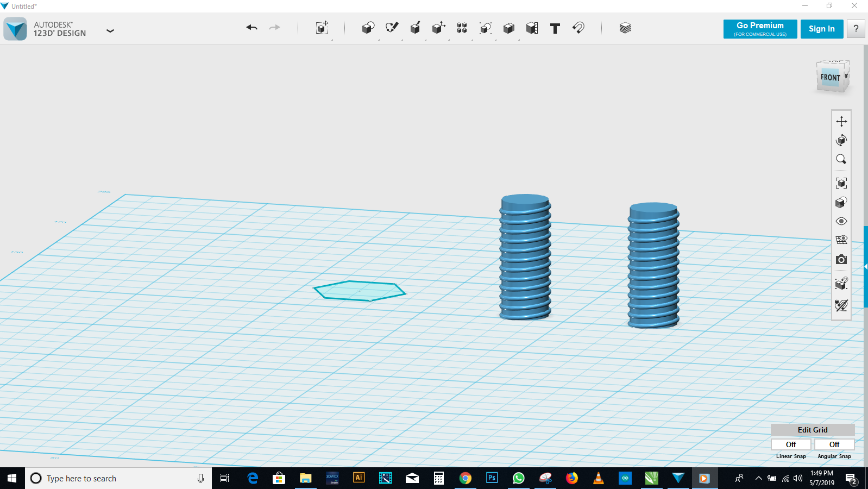Click the taskbar search box

(x=118, y=478)
